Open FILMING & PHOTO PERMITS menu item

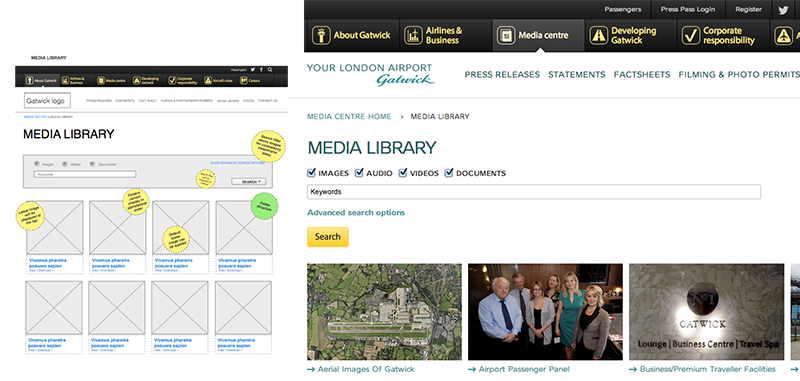coord(739,75)
